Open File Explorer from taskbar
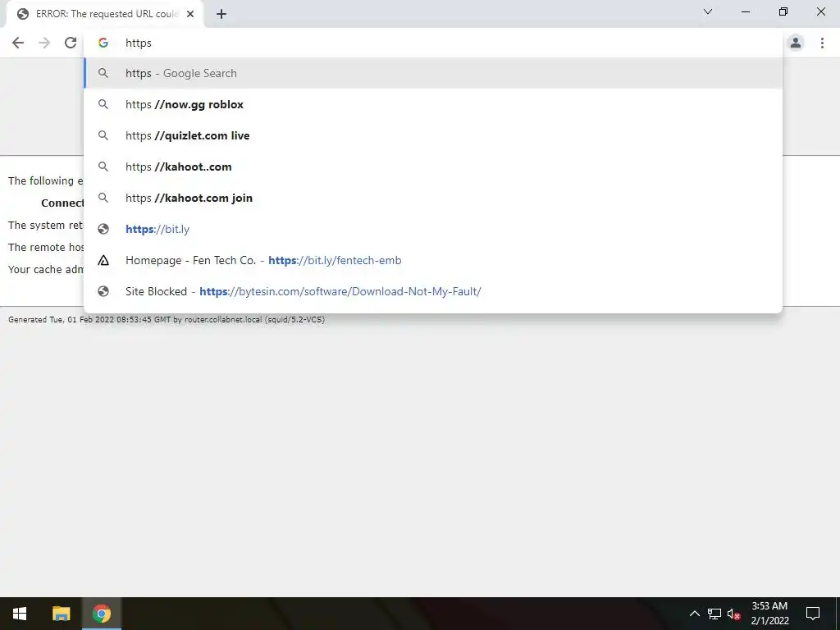Image resolution: width=840 pixels, height=630 pixels. (61, 614)
